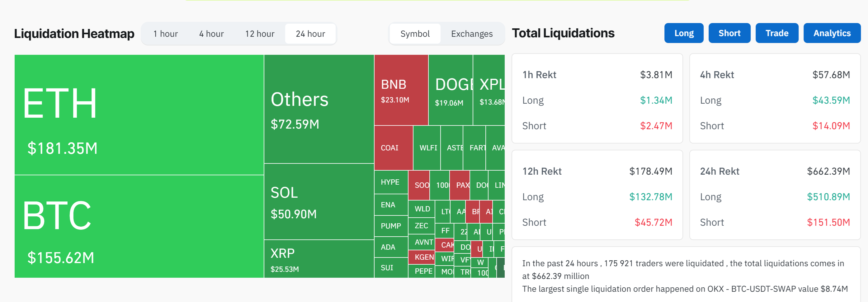Click the red COAI tile
The width and height of the screenshot is (868, 302).
[393, 148]
